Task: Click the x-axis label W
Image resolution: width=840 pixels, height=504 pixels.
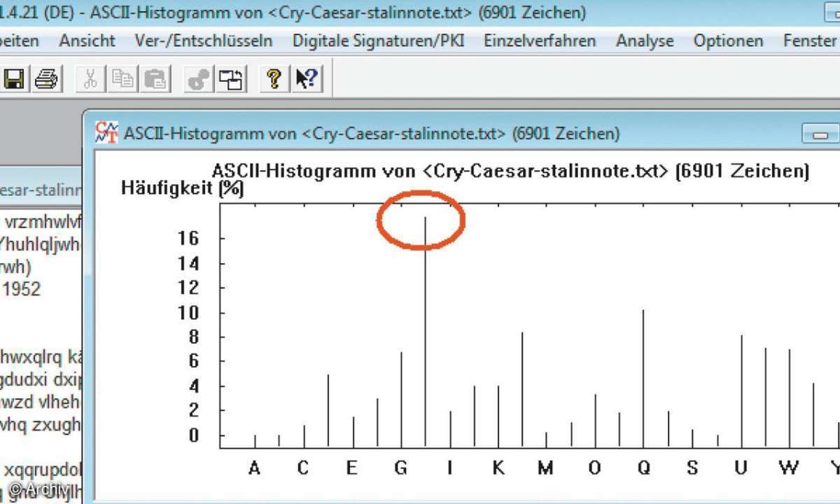Action: 790,468
